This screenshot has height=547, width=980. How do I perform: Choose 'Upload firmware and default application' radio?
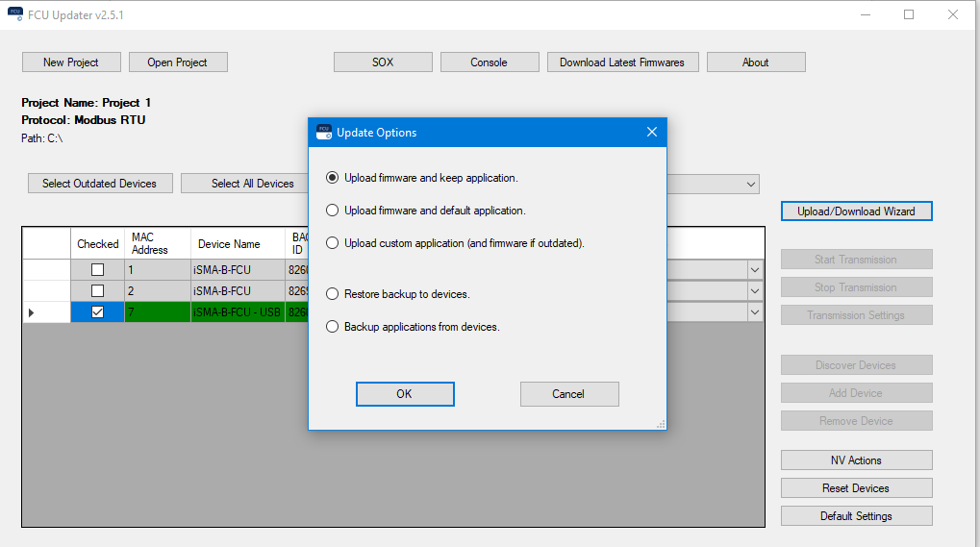[x=333, y=211]
